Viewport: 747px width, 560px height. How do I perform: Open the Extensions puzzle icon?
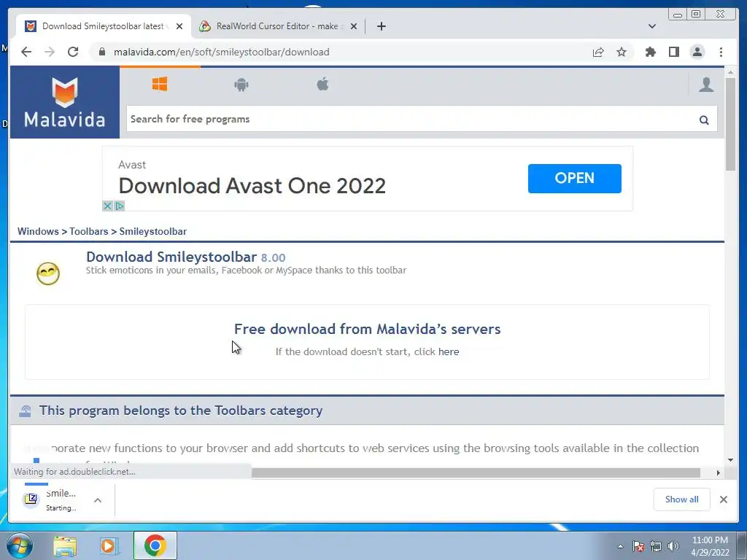650,52
